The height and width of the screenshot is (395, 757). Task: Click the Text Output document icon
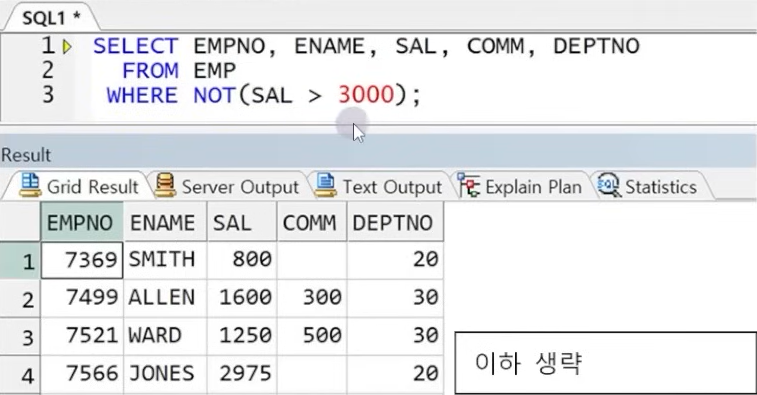click(325, 185)
